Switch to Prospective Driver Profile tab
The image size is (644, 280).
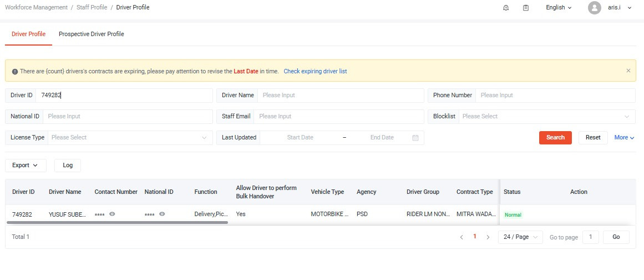[x=92, y=34]
